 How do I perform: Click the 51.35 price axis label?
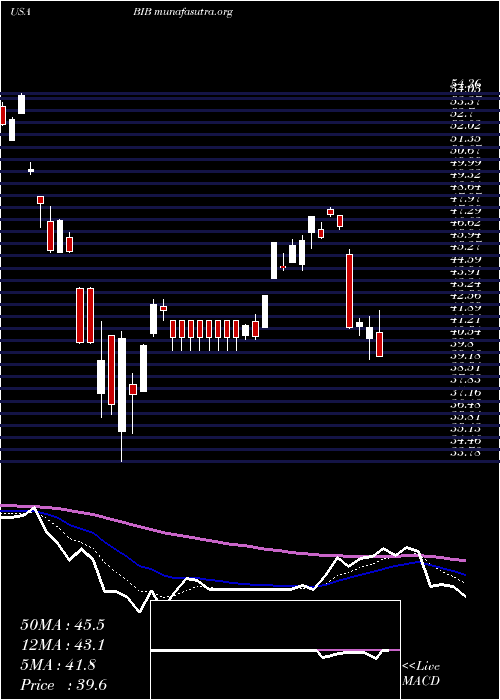(465, 138)
